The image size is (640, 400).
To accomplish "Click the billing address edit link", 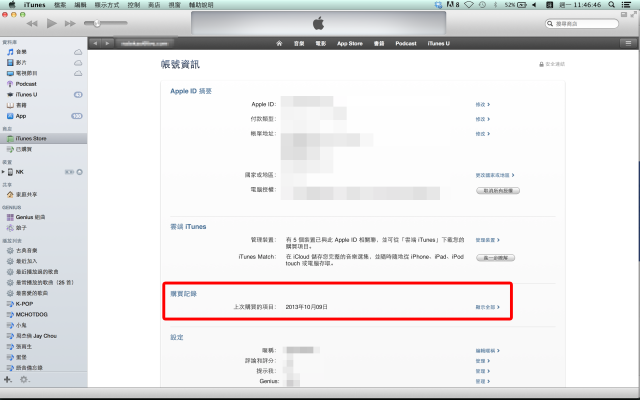I will click(x=482, y=134).
